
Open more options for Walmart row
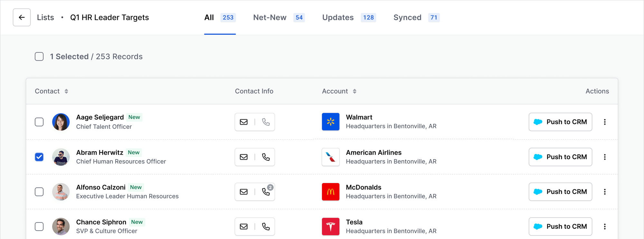point(605,122)
